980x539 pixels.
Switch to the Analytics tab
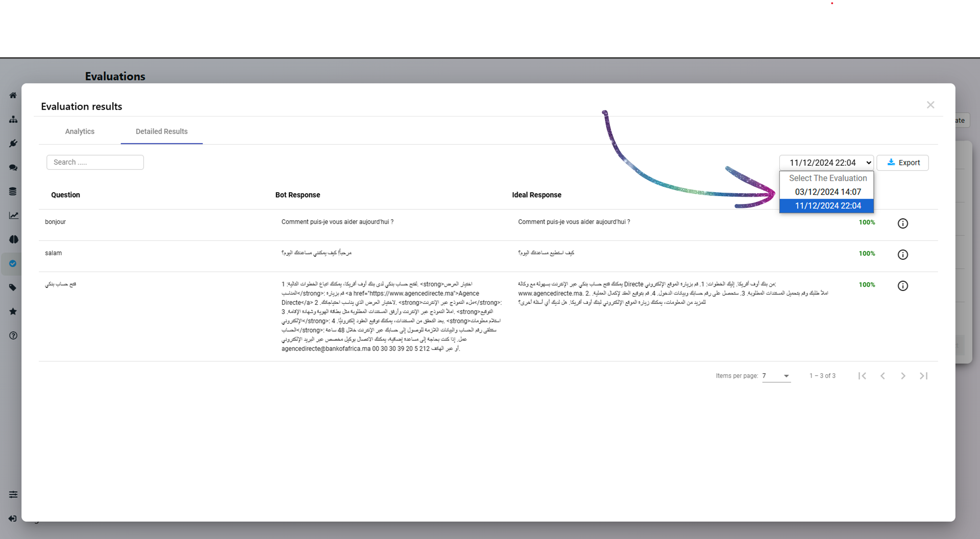point(79,131)
